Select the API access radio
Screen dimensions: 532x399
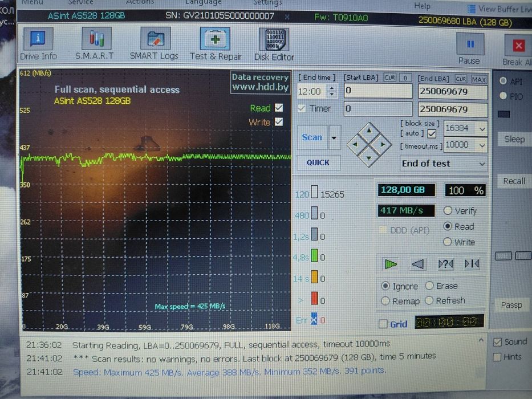503,81
